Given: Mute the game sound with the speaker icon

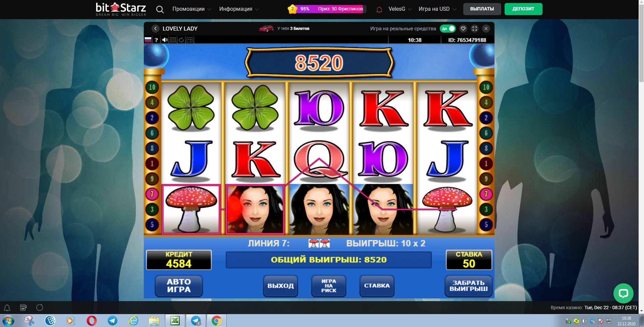Looking at the screenshot, I should tap(165, 40).
